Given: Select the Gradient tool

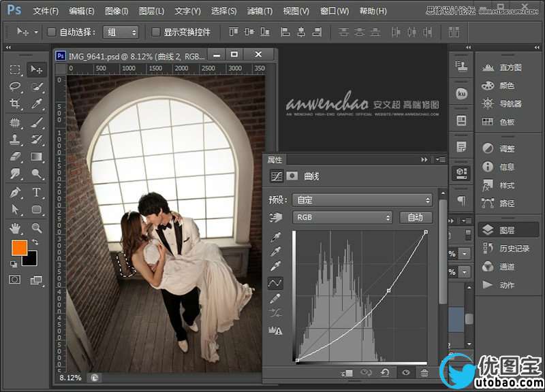Looking at the screenshot, I should click(x=37, y=157).
